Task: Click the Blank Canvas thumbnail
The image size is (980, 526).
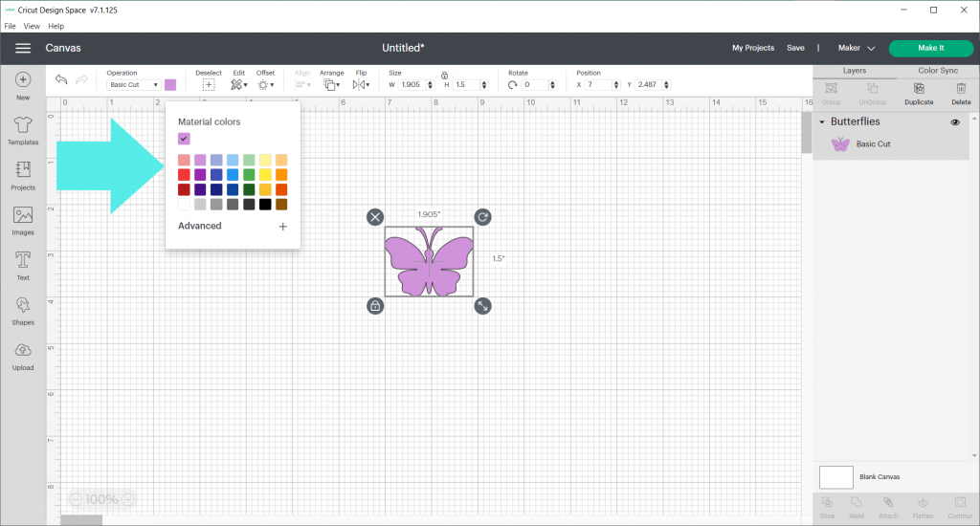Action: [835, 477]
